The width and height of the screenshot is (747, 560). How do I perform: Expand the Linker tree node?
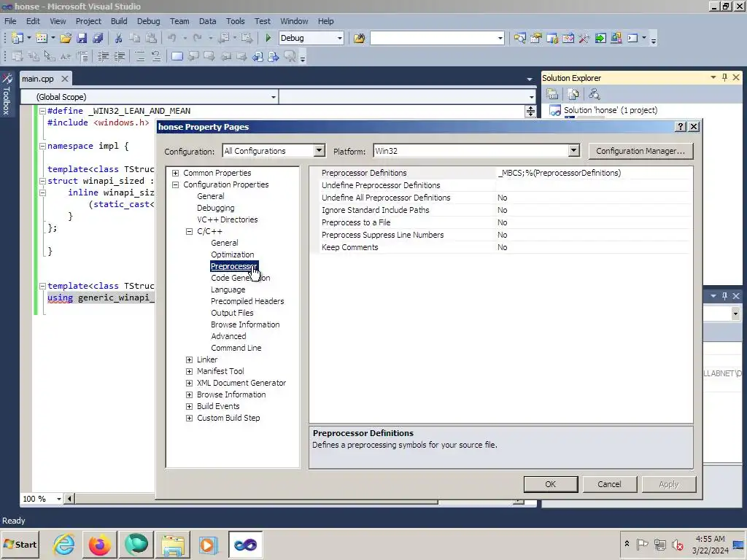[189, 359]
